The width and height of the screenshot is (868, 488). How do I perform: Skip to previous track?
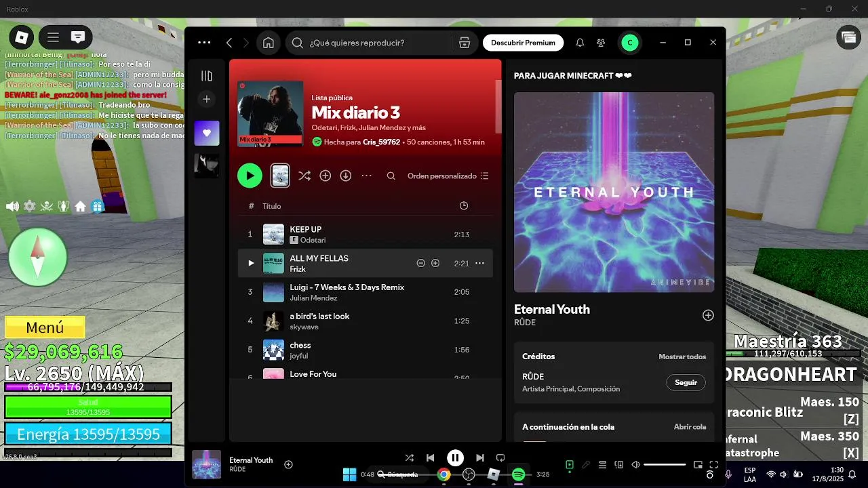point(430,458)
